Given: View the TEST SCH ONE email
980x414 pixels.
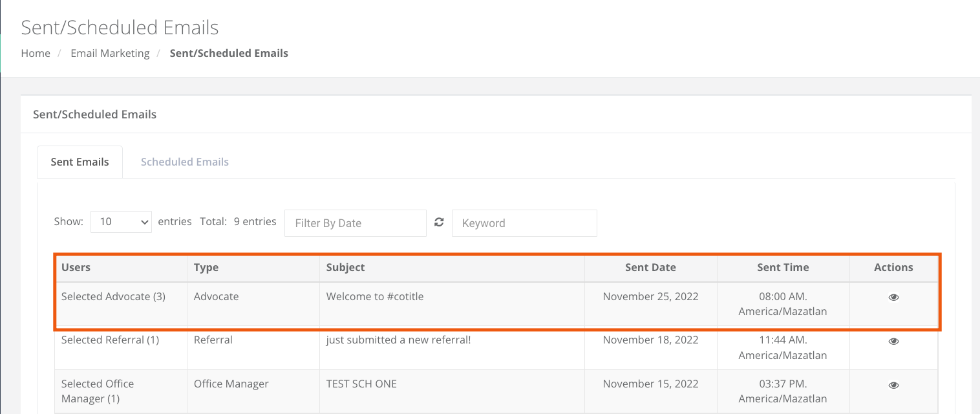Looking at the screenshot, I should (x=893, y=386).
